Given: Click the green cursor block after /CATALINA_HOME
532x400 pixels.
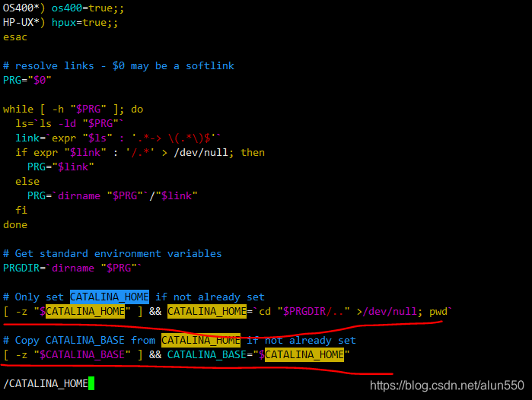Looking at the screenshot, I should click(x=91, y=383).
